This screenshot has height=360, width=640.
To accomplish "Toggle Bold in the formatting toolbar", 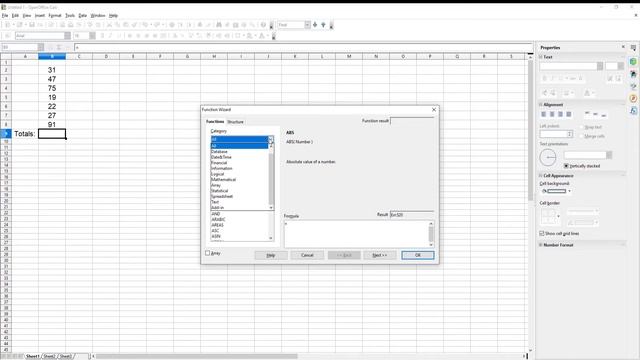I will 102,36.
